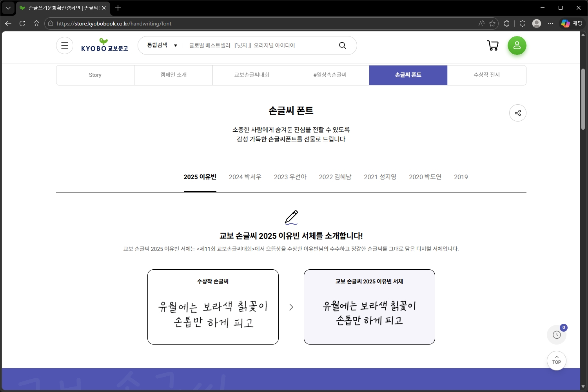Click the 교보 손글씨 2025 이유빈 서체 card
The width and height of the screenshot is (588, 392).
(369, 307)
